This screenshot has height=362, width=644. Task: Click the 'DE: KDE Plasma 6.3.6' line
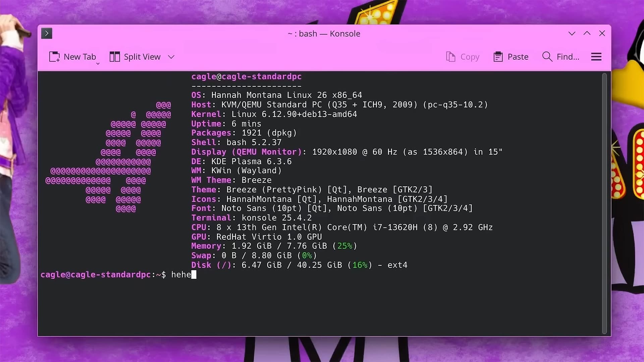click(241, 161)
